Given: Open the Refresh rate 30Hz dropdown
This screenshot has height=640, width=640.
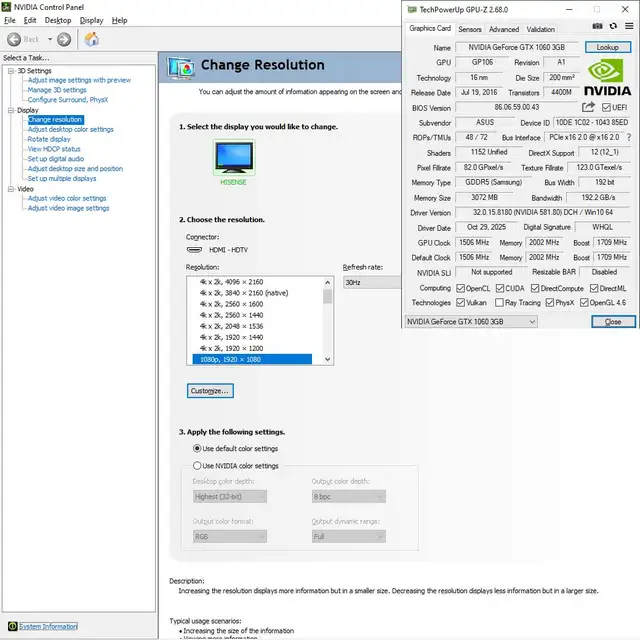Looking at the screenshot, I should [372, 282].
